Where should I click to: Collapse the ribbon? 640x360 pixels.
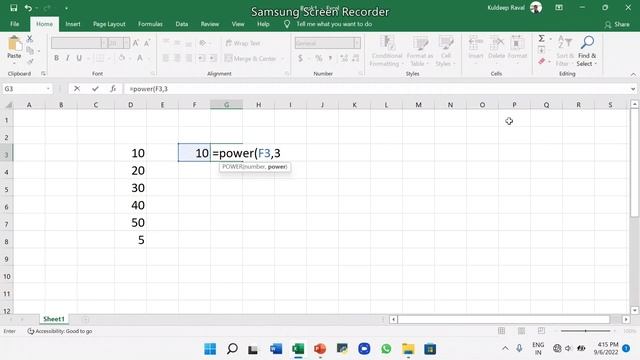(x=633, y=74)
